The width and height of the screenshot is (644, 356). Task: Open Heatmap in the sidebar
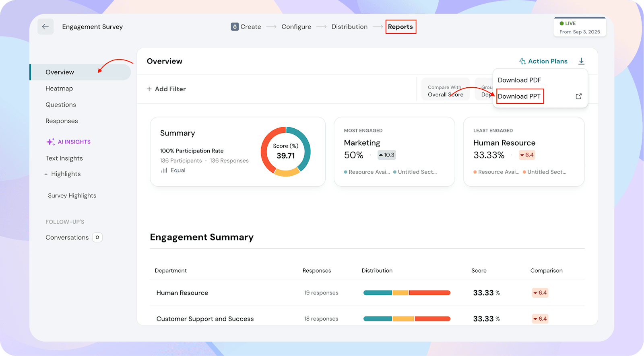coord(59,88)
